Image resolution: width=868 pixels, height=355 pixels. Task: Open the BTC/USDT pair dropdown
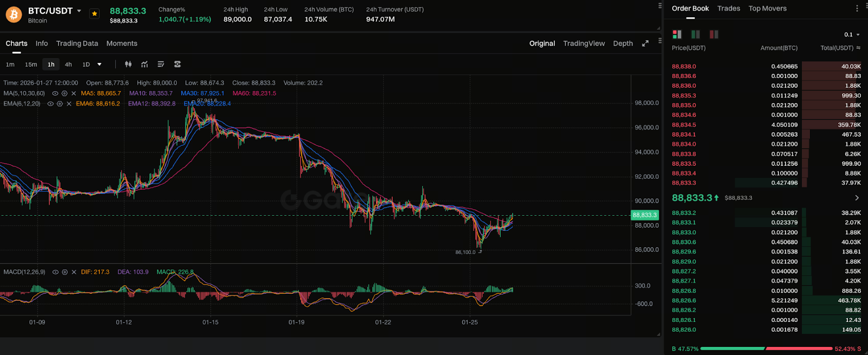tap(79, 11)
